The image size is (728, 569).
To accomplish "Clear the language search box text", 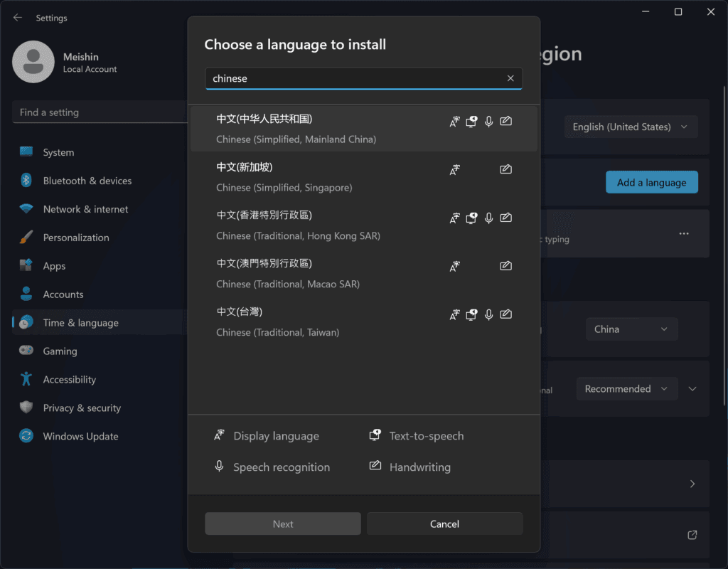I will (x=510, y=78).
